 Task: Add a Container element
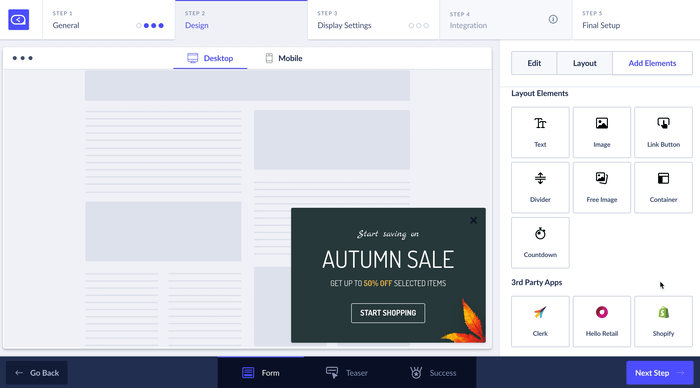(663, 188)
